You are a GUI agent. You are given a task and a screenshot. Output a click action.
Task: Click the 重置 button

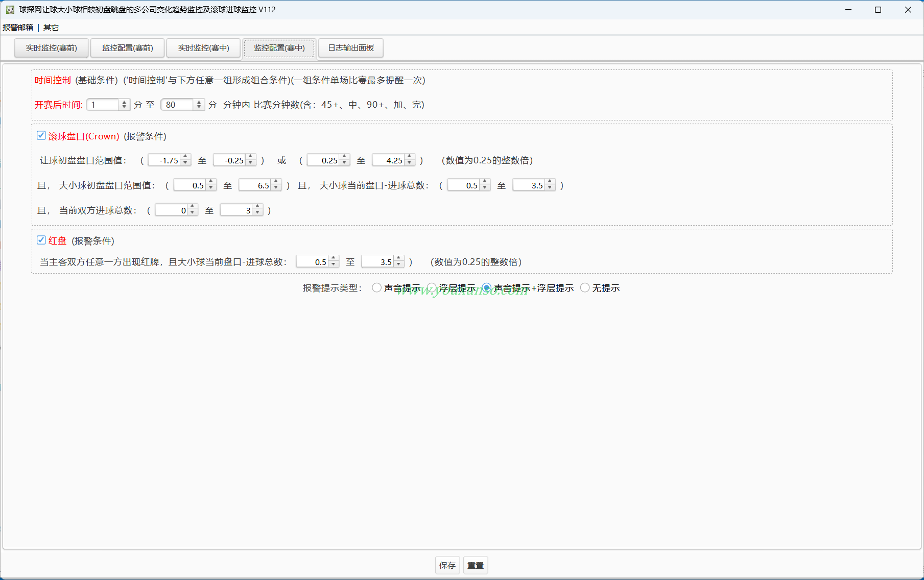[476, 565]
